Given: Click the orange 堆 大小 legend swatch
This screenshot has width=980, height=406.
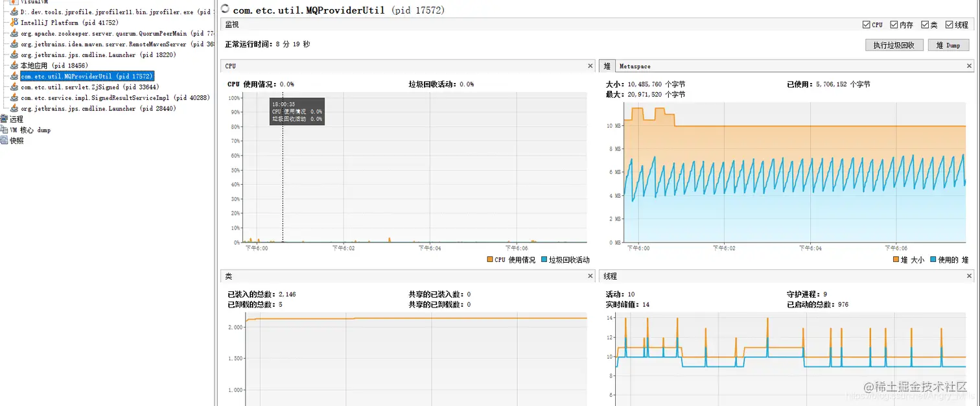Looking at the screenshot, I should click(896, 259).
